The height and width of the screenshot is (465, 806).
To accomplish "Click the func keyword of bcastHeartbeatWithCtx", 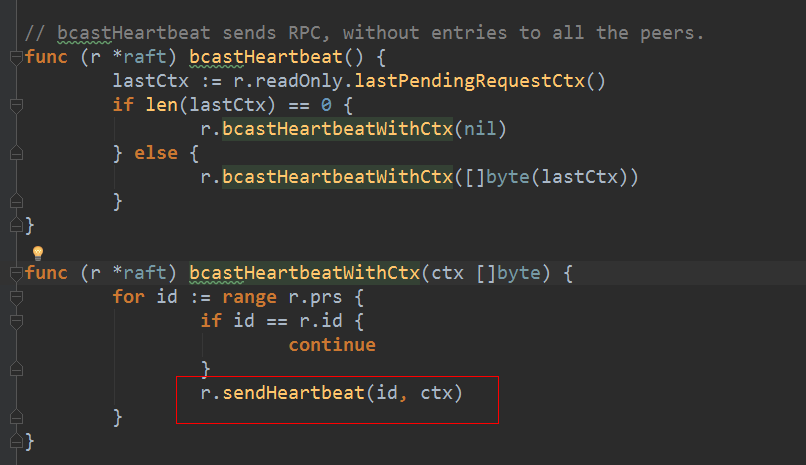I will (46, 273).
